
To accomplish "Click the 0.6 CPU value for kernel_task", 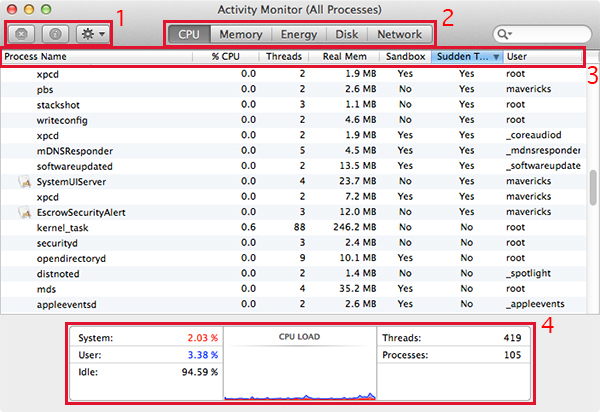I will point(248,227).
